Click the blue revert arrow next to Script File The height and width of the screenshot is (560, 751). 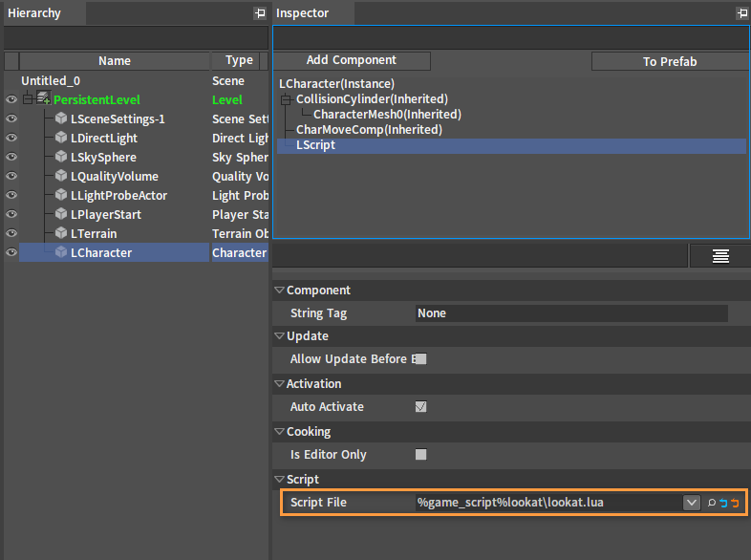pos(723,503)
